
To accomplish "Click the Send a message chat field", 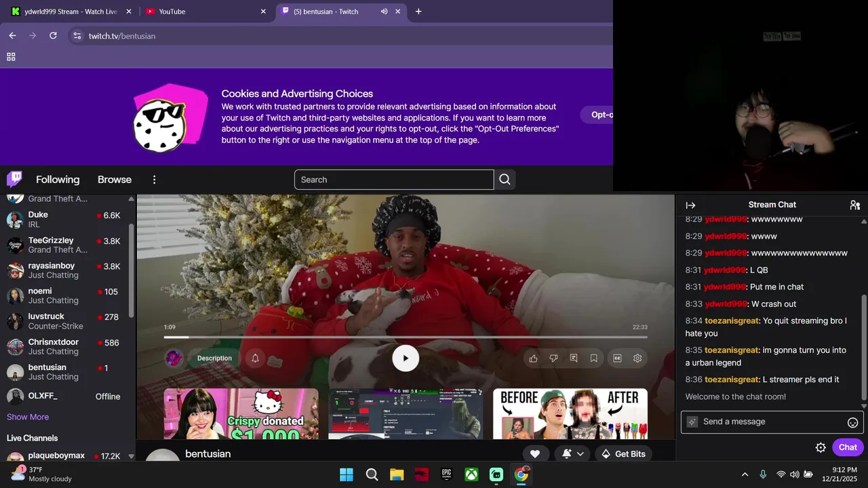I will pyautogui.click(x=772, y=422).
